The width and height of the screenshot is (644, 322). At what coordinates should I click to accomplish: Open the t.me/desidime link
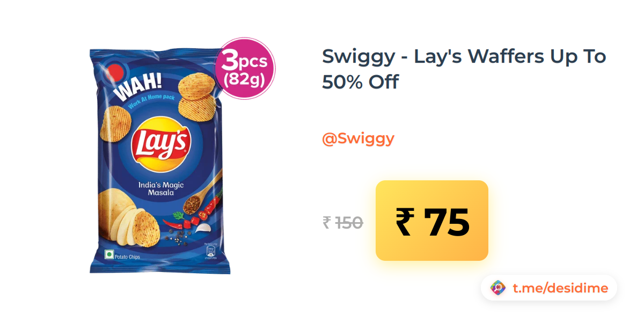click(560, 288)
